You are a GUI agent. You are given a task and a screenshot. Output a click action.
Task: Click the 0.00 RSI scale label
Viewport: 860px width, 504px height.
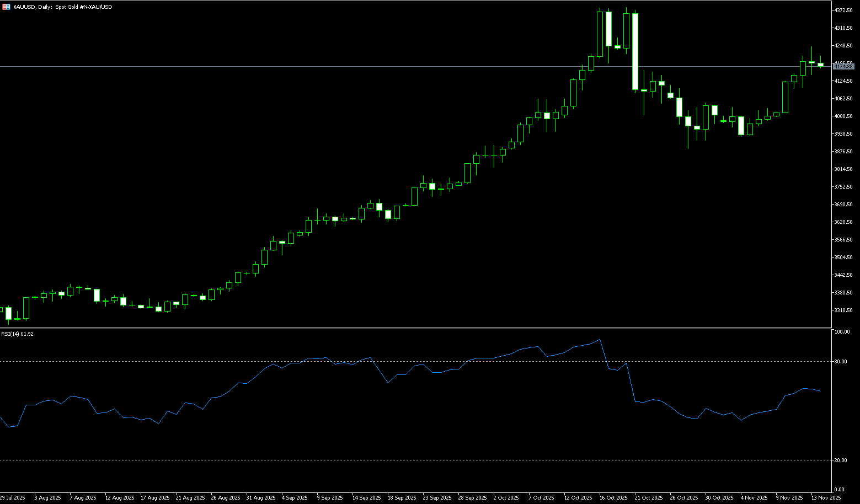click(839, 490)
